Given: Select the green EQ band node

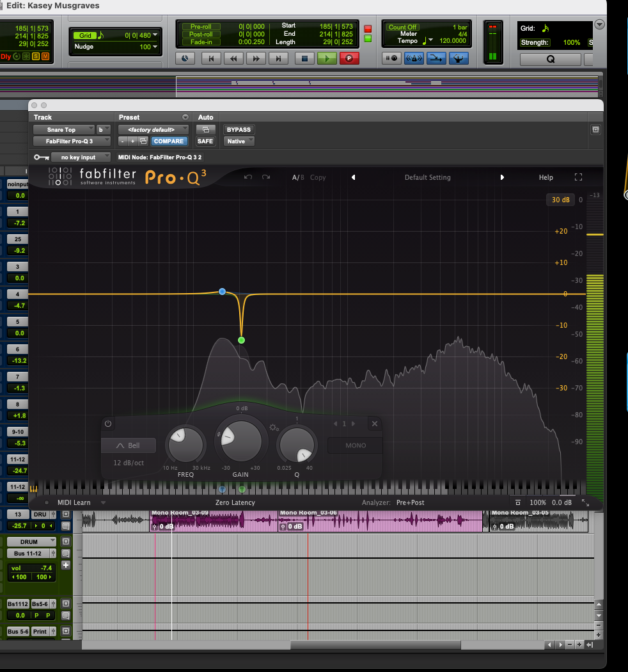Looking at the screenshot, I should point(241,340).
